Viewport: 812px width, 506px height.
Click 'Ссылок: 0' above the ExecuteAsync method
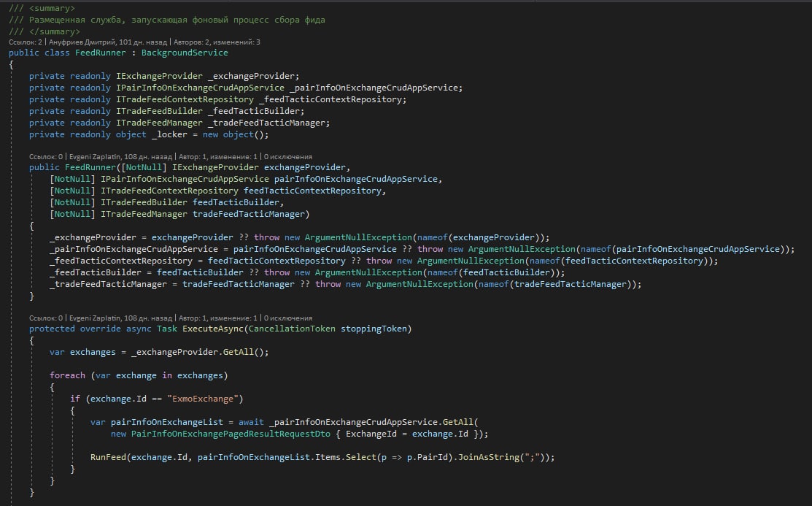coord(45,318)
